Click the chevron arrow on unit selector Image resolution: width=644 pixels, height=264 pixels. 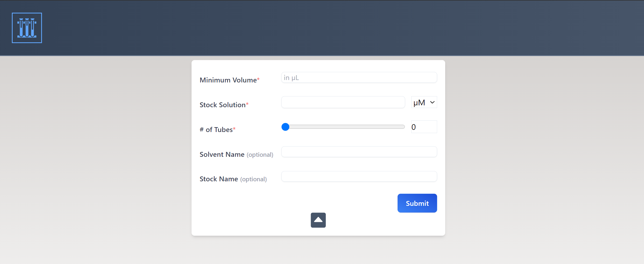pyautogui.click(x=432, y=102)
